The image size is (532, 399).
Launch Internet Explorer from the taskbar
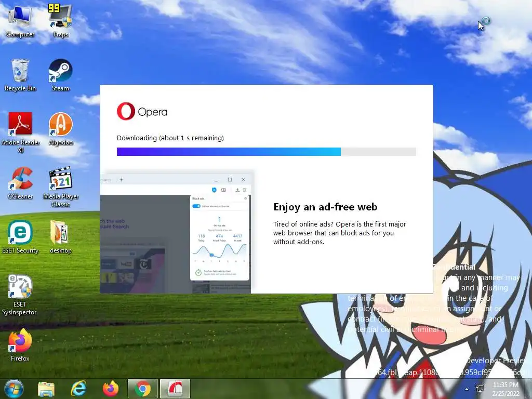click(x=78, y=389)
